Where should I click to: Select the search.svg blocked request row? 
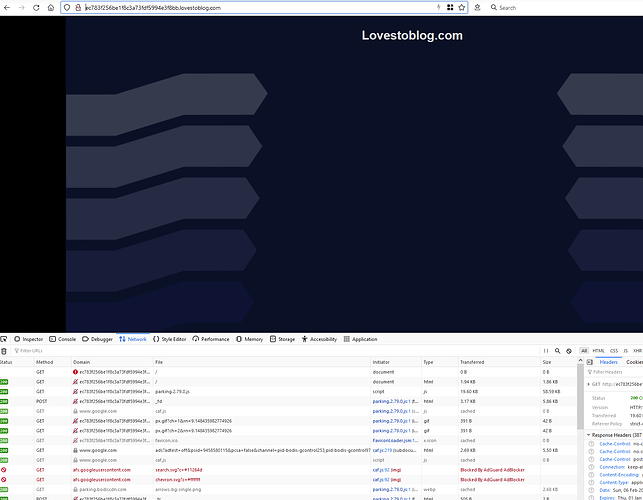tap(288, 470)
